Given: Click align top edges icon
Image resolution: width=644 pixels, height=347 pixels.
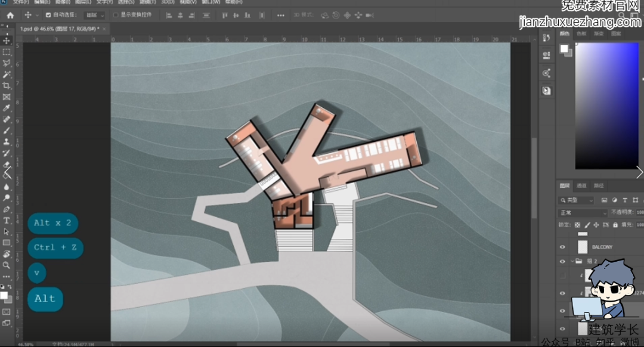Looking at the screenshot, I should point(225,15).
